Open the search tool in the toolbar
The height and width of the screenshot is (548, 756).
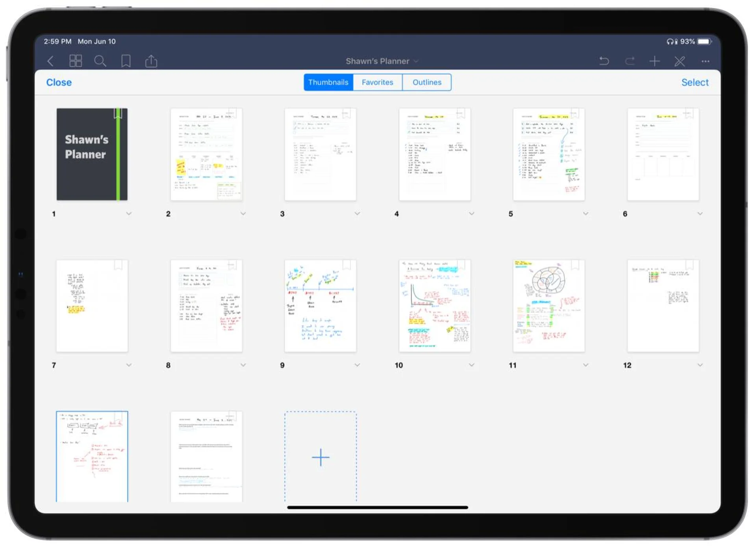[x=101, y=61]
